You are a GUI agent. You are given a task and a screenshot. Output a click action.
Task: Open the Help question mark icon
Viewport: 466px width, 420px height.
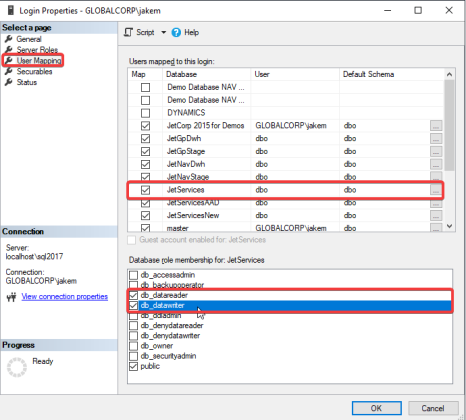click(176, 32)
